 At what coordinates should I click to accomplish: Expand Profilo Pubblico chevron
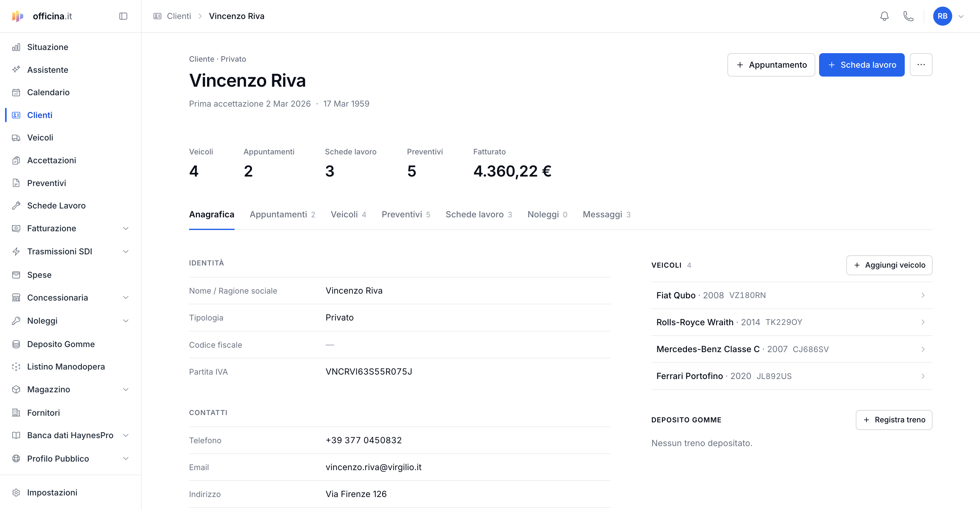click(126, 459)
